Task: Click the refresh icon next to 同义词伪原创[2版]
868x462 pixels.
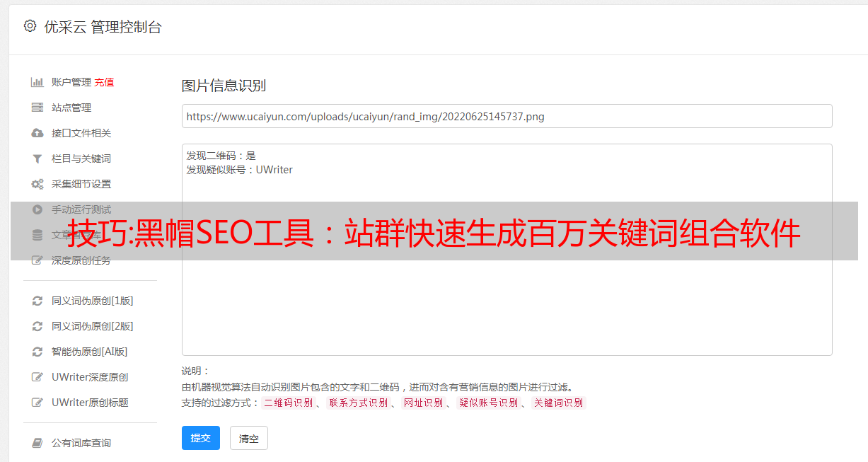Action: 37,326
